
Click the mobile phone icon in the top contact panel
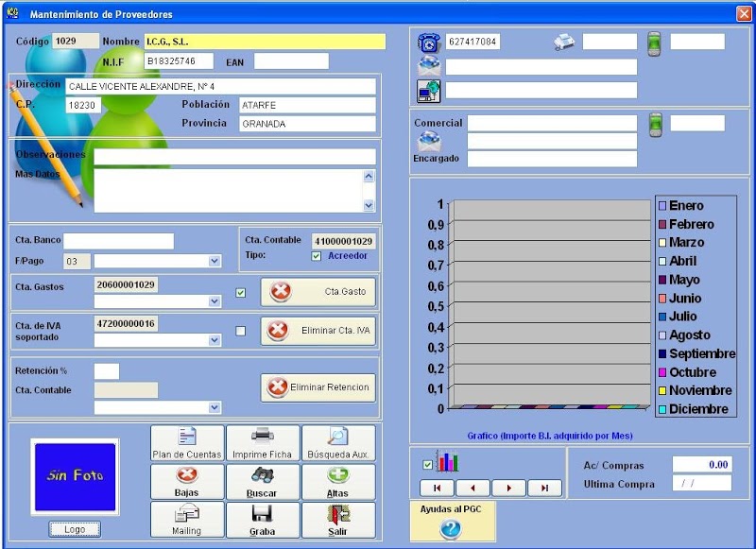point(654,43)
